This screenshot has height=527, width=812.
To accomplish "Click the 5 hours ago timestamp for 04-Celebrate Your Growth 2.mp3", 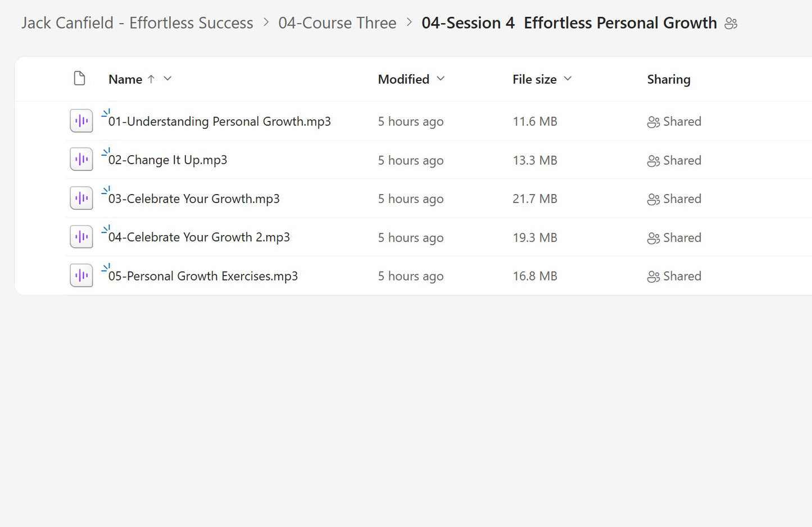I will (411, 237).
